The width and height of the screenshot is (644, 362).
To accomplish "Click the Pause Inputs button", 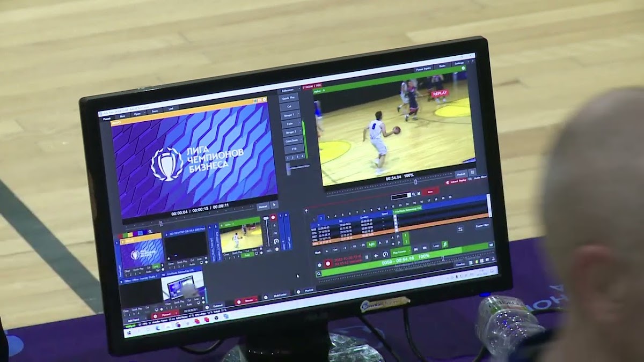I will pos(424,69).
